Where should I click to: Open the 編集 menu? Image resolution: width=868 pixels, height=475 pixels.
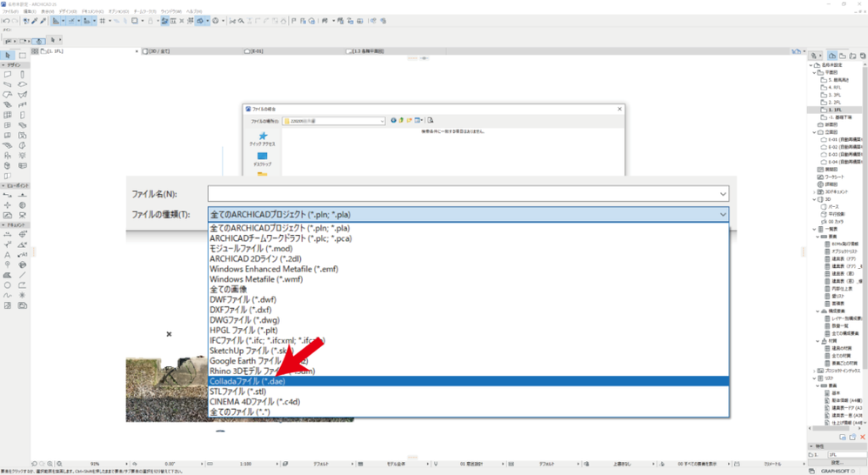(x=30, y=11)
